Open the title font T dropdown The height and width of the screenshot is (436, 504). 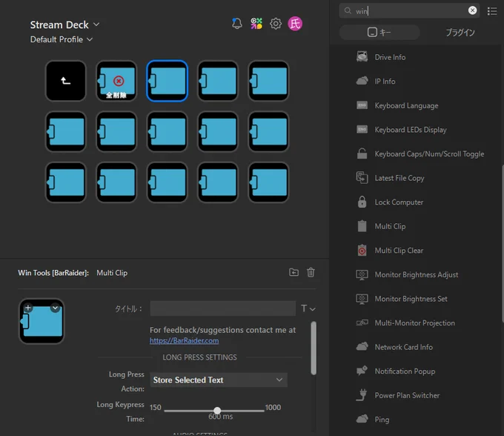pos(308,308)
